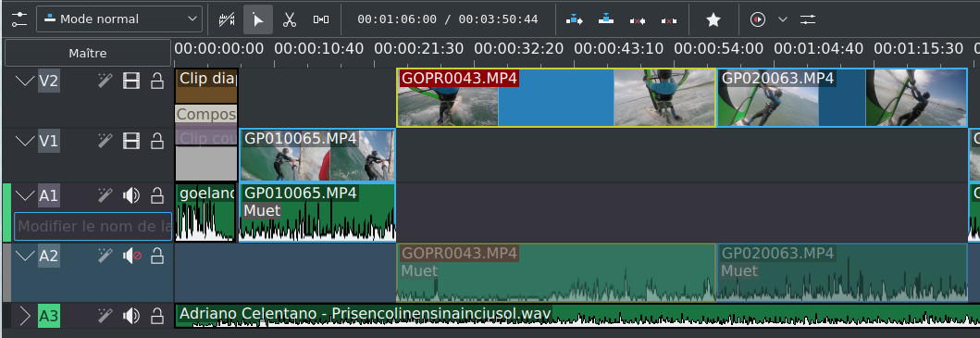980x338 pixels.
Task: Open the Mode normal dropdown
Action: coord(119,19)
